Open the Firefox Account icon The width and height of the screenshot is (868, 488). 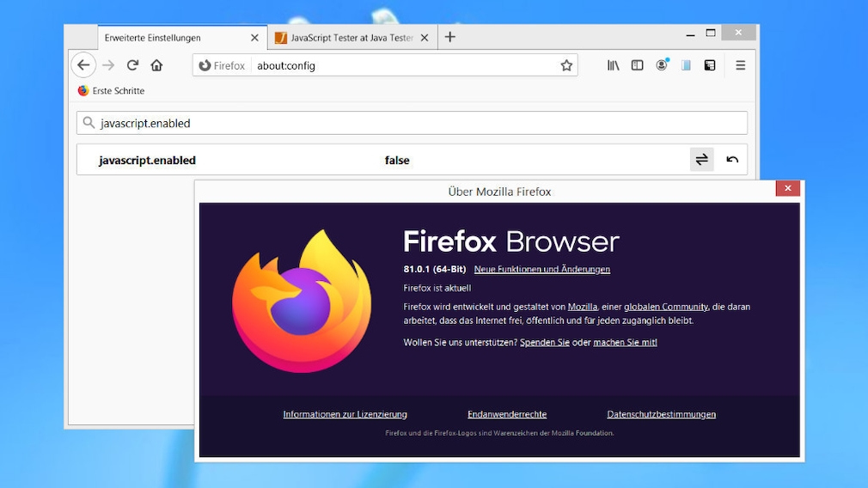pos(662,65)
